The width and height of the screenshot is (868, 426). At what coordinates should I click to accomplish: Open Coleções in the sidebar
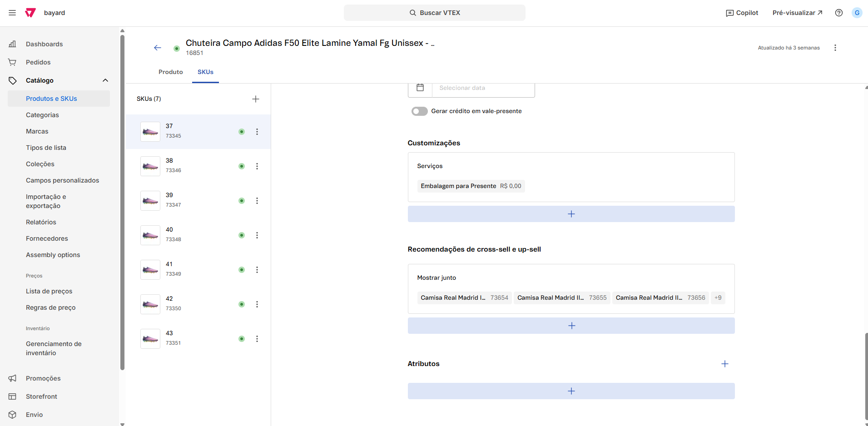click(x=40, y=164)
